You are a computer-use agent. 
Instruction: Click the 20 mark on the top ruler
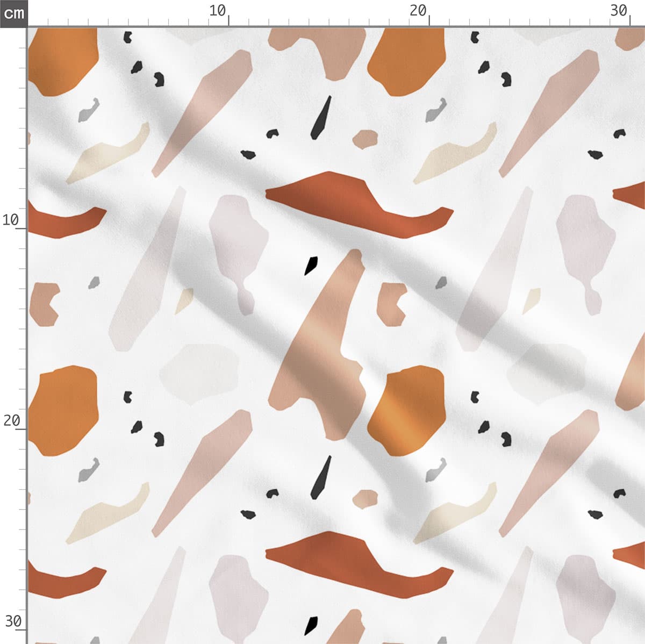(x=418, y=10)
